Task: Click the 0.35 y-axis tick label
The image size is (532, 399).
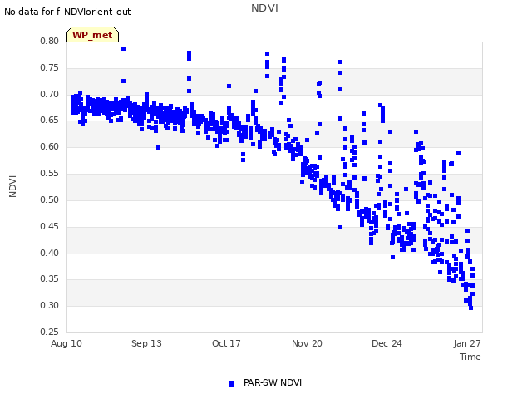Action: point(50,279)
